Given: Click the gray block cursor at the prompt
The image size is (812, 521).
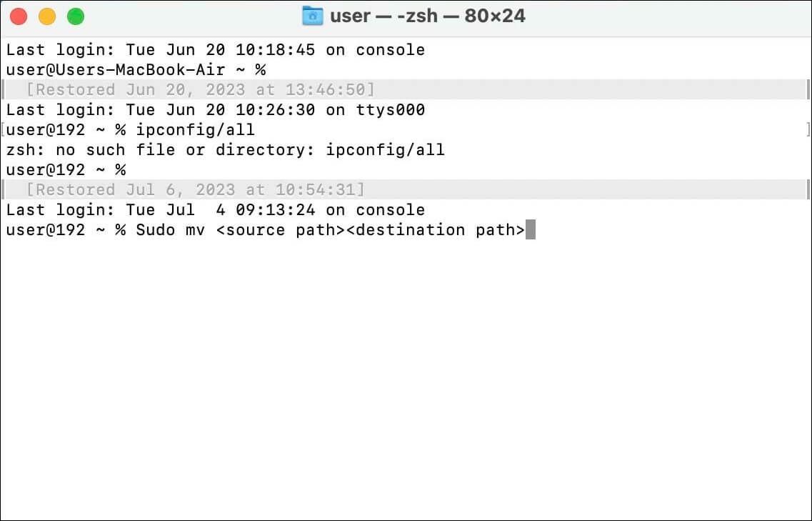Looking at the screenshot, I should point(530,230).
